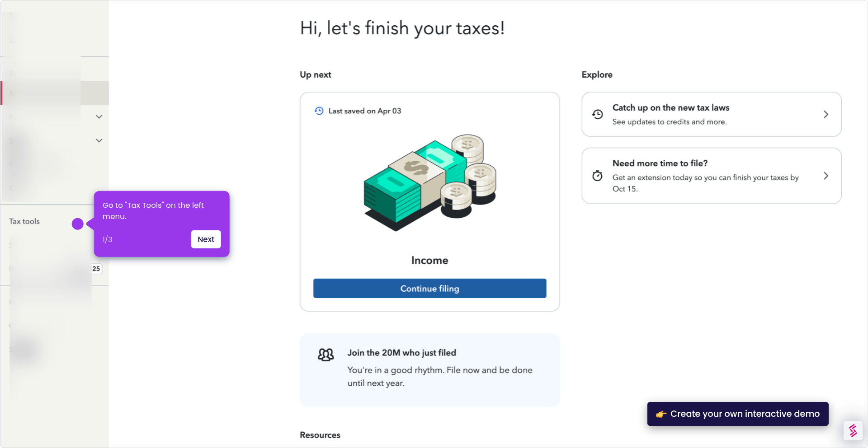Viewport: 868px width, 448px height.
Task: Click the clock icon on the tax laws card
Action: click(x=597, y=114)
